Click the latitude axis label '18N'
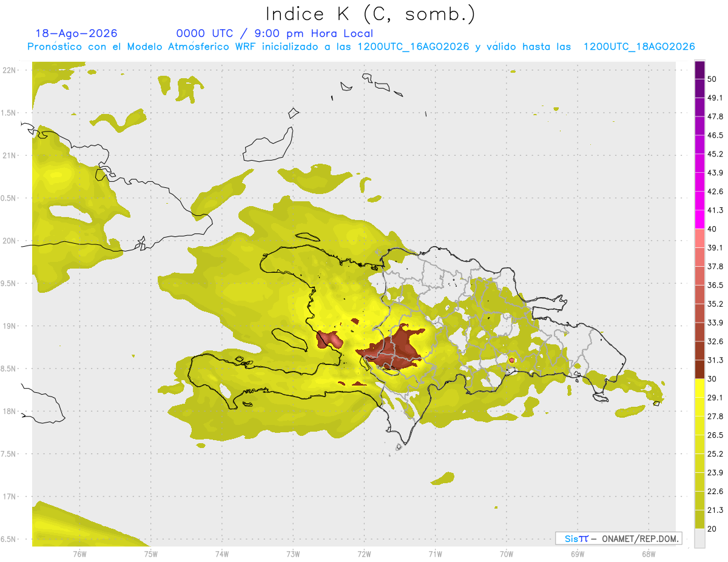728x562 pixels. click(x=9, y=411)
